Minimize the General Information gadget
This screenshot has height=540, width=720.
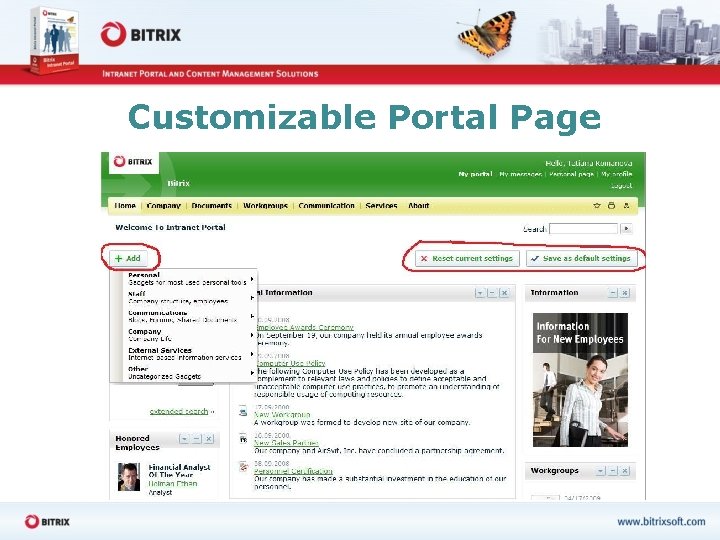pyautogui.click(x=492, y=293)
